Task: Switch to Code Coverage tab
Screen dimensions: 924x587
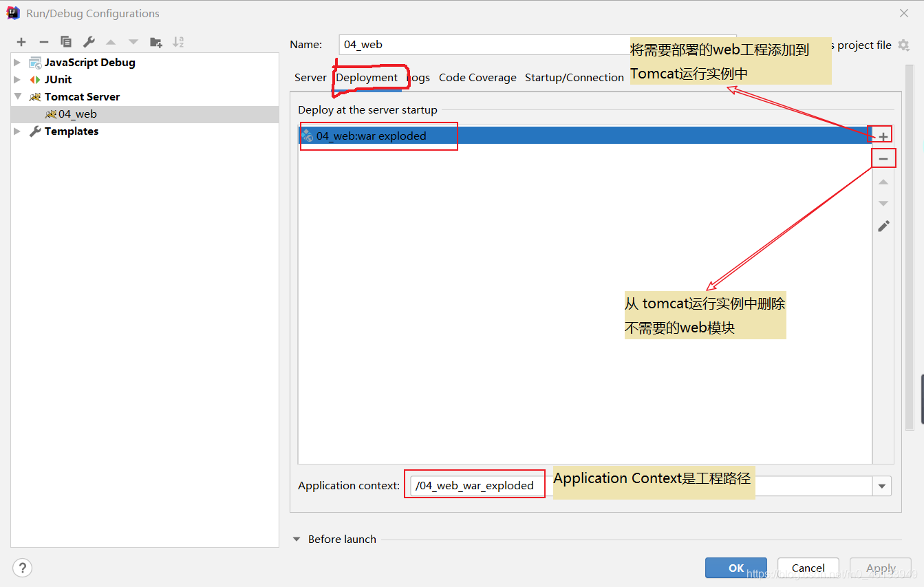Action: [477, 77]
